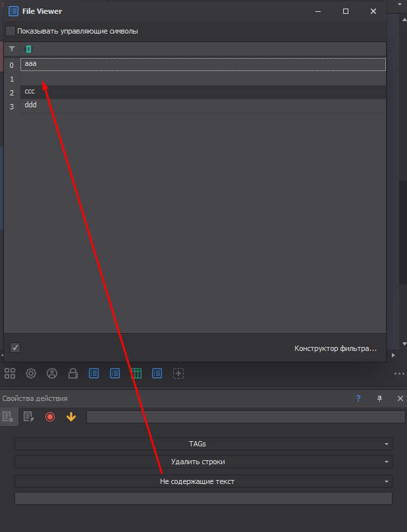Viewport: 407px width, 532px height.
Task: Select the row containing ccc
Action: point(203,92)
